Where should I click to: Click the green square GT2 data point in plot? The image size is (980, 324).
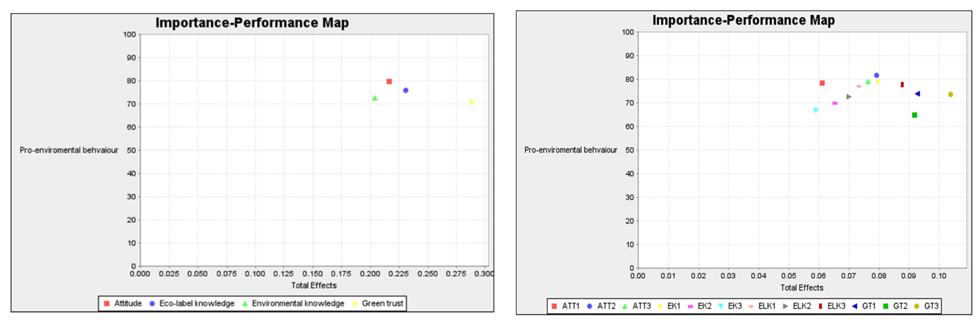point(915,115)
